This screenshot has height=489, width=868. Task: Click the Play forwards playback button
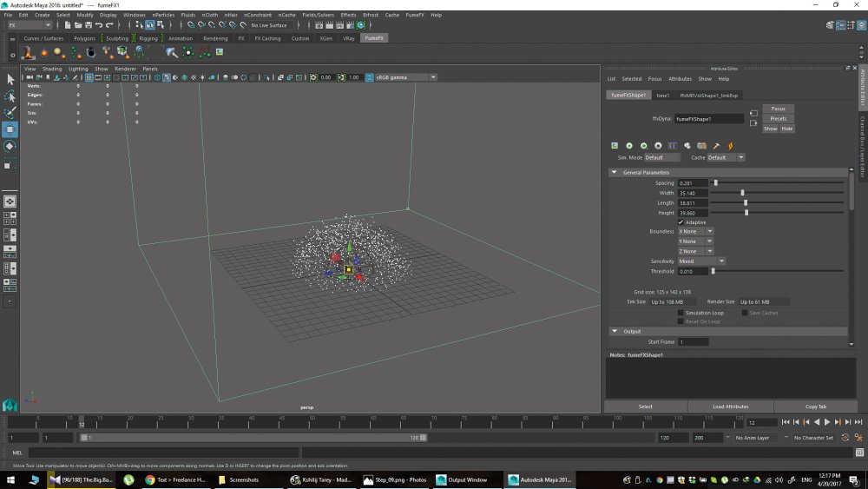[827, 422]
